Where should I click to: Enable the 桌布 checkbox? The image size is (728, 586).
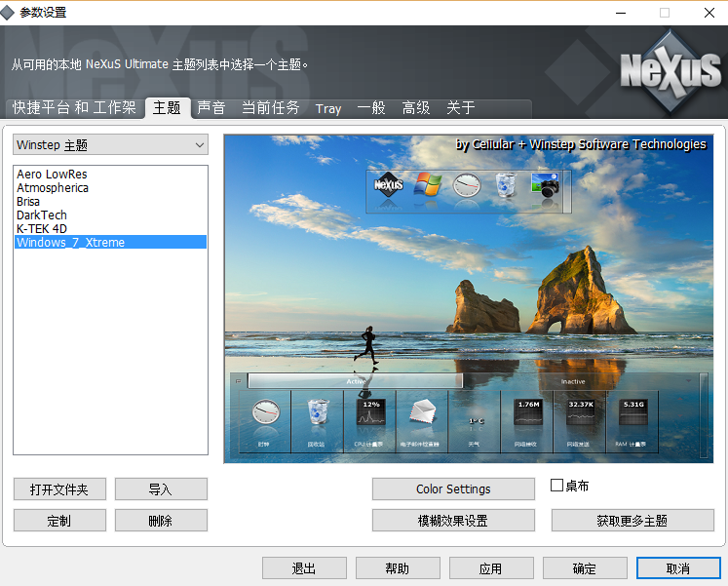click(556, 486)
